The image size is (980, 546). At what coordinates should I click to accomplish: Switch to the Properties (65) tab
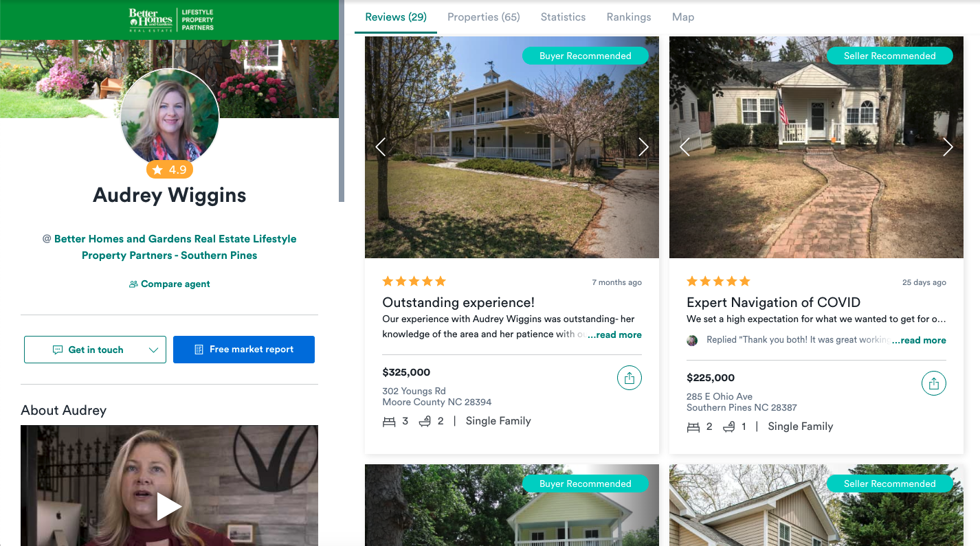coord(484,17)
